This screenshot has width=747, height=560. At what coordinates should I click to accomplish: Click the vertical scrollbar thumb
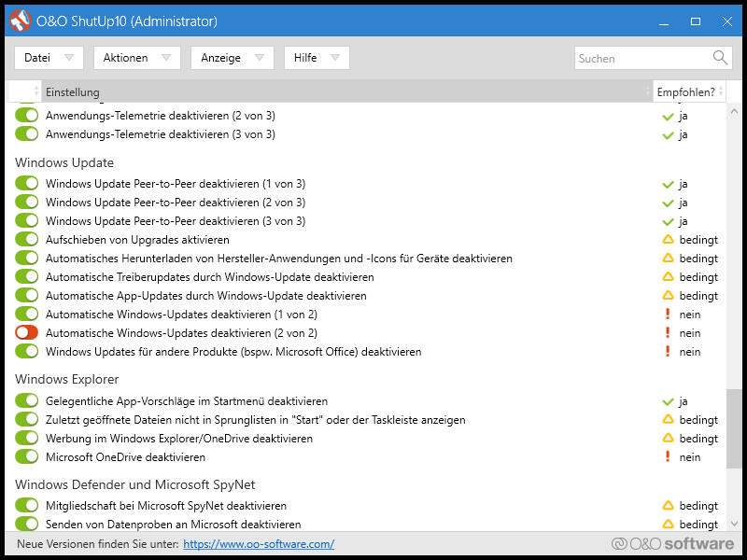click(734, 429)
